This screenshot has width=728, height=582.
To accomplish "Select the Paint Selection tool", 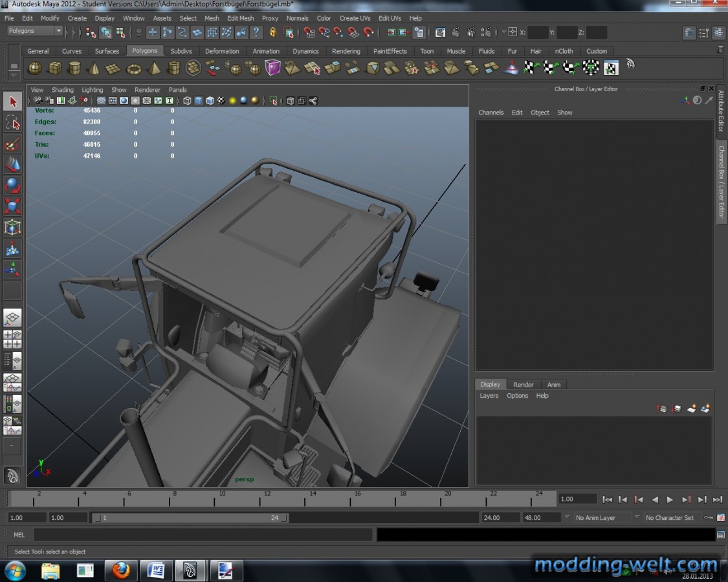I will tap(12, 144).
